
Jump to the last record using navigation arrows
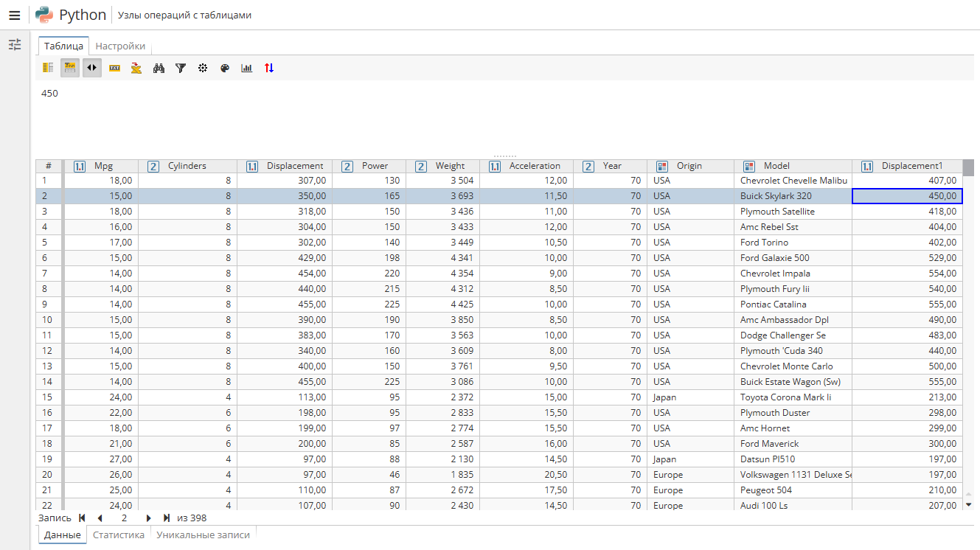166,518
